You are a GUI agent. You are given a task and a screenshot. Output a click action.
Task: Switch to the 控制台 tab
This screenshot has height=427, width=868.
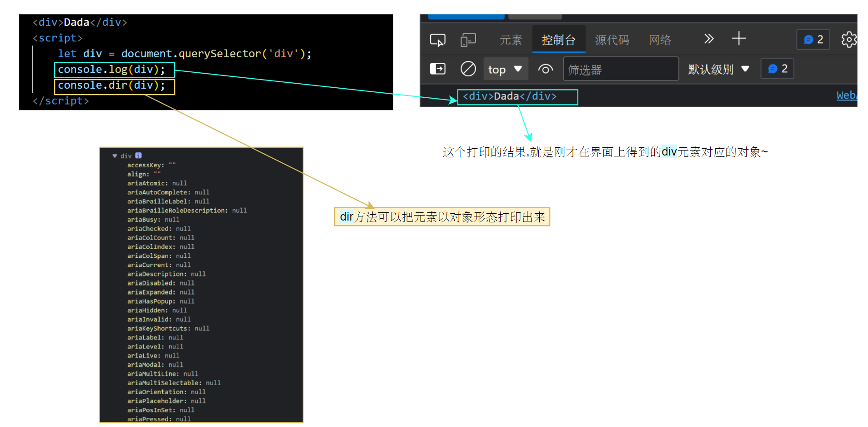point(558,40)
